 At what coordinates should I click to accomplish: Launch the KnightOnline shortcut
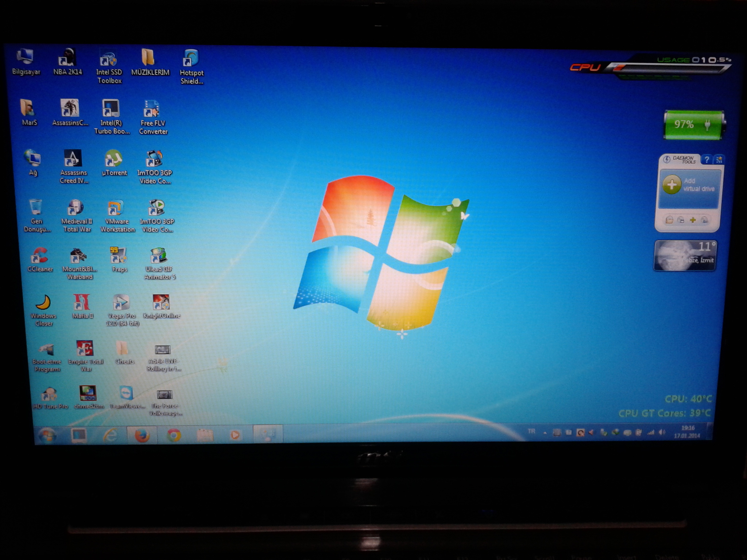(x=161, y=306)
